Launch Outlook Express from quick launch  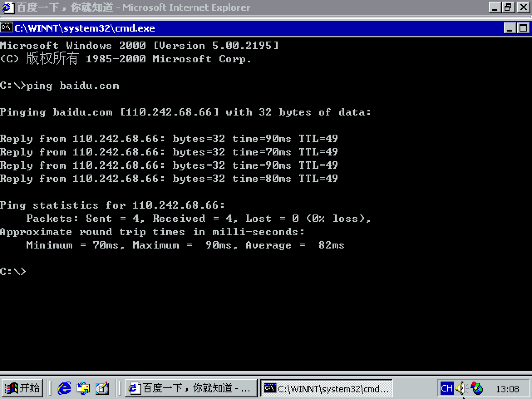pos(83,388)
